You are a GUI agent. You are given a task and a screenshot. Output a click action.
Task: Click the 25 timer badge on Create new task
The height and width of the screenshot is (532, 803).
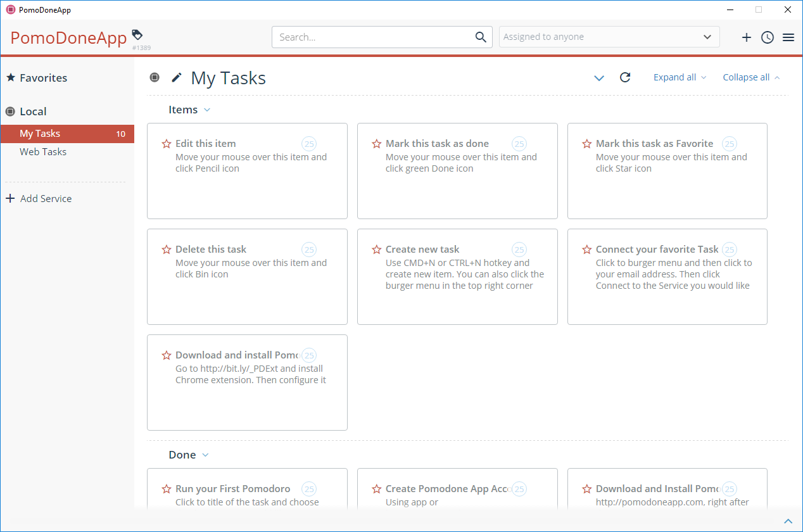(x=519, y=250)
